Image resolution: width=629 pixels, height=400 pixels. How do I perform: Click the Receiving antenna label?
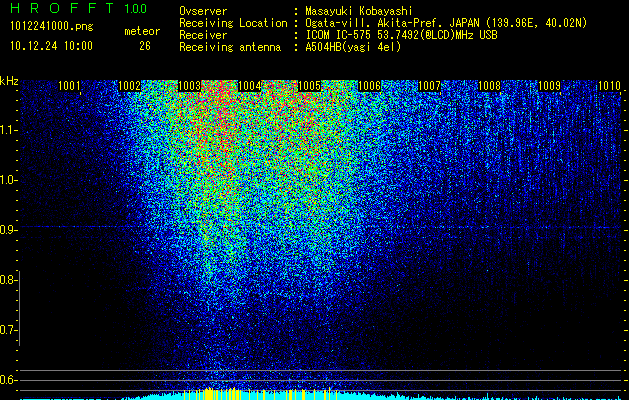[230, 47]
